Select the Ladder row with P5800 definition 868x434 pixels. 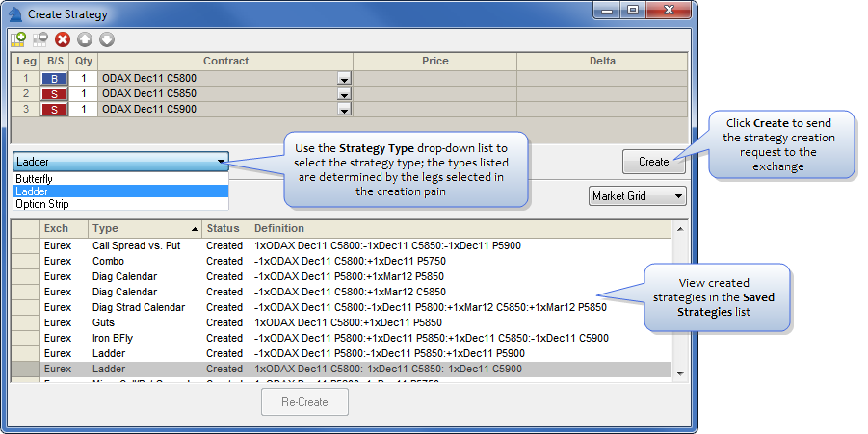click(342, 354)
